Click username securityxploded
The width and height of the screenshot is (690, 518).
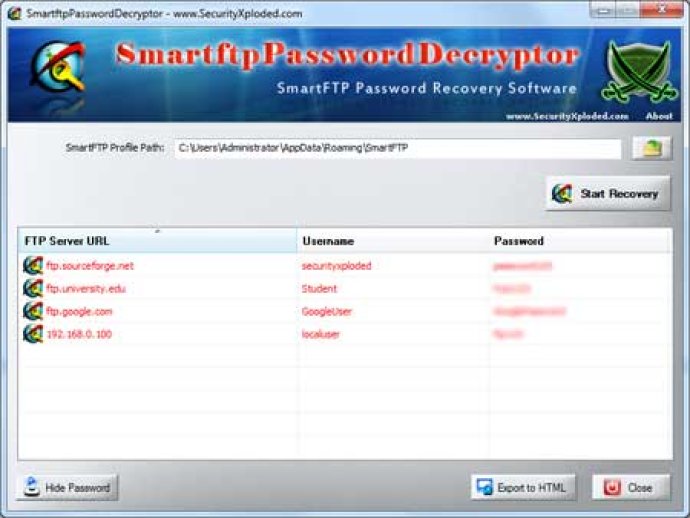click(337, 266)
